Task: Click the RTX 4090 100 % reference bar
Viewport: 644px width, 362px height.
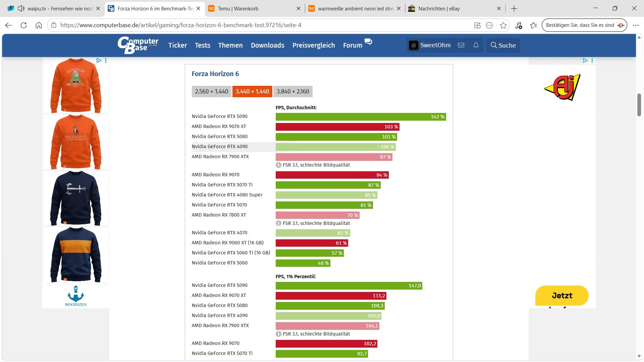Action: tap(335, 147)
